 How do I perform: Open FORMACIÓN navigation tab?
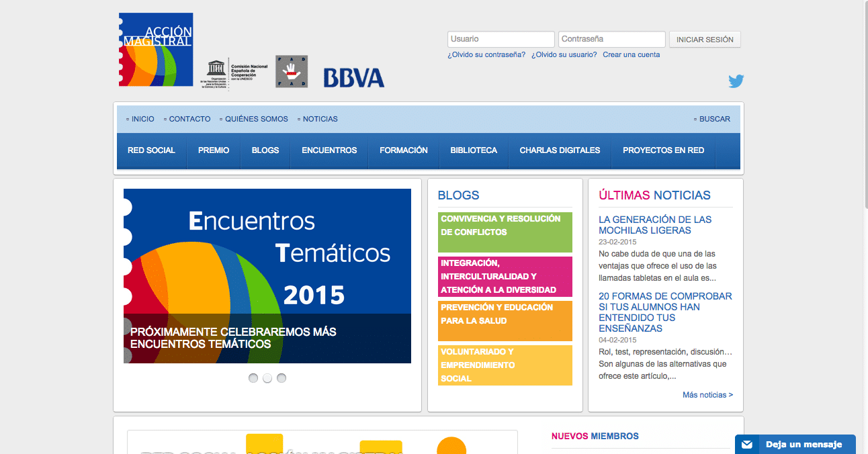click(404, 150)
